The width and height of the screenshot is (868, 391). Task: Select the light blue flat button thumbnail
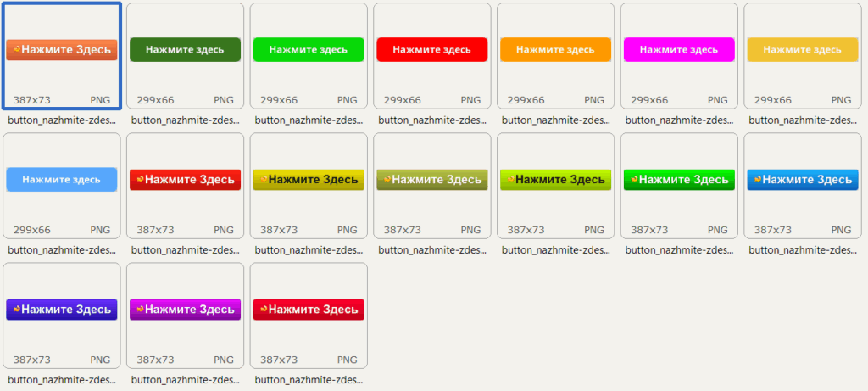click(62, 180)
